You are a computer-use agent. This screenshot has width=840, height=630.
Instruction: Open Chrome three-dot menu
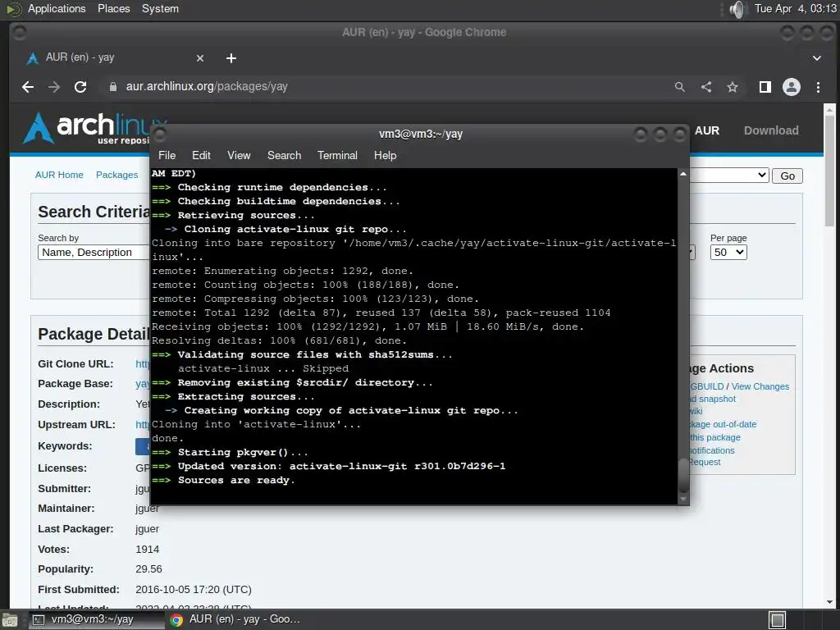[x=818, y=87]
